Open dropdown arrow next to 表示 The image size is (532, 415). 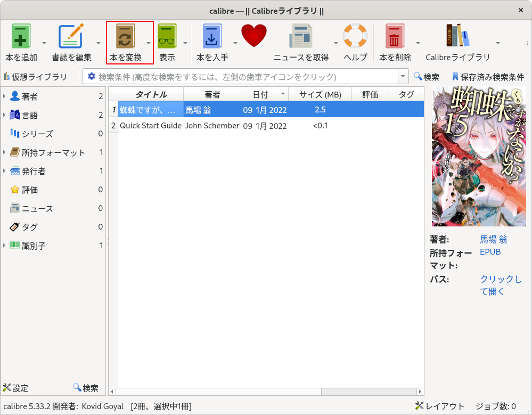[x=185, y=43]
